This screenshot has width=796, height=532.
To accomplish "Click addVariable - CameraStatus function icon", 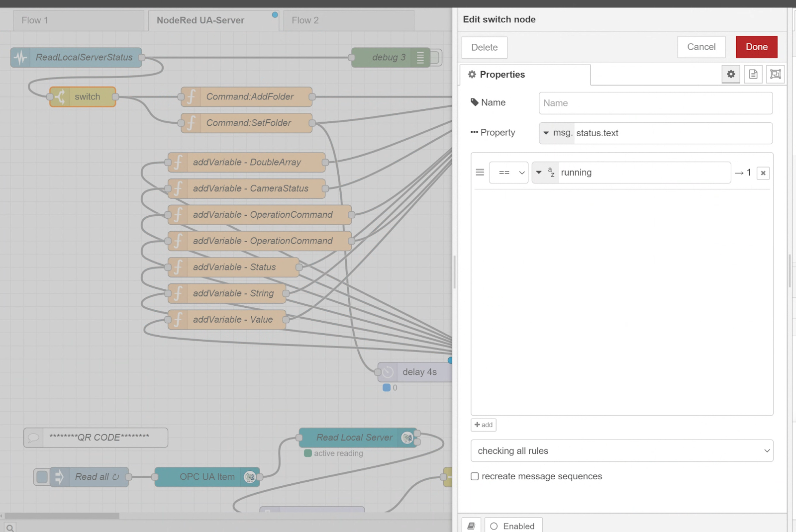I will pyautogui.click(x=178, y=188).
